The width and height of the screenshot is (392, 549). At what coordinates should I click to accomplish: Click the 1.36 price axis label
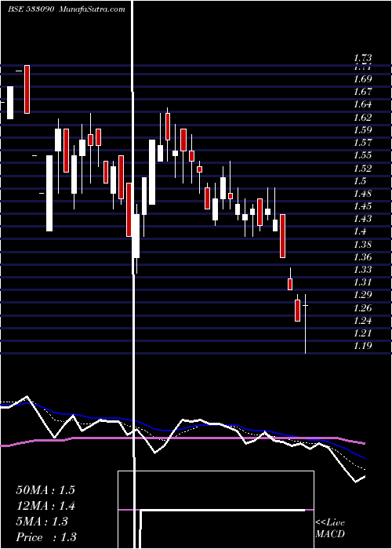(362, 257)
